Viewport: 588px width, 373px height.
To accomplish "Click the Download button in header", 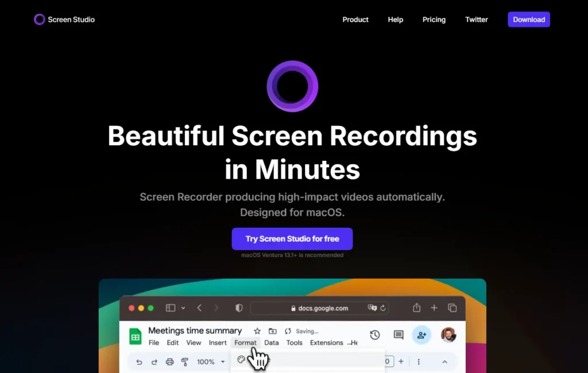I will 529,20.
